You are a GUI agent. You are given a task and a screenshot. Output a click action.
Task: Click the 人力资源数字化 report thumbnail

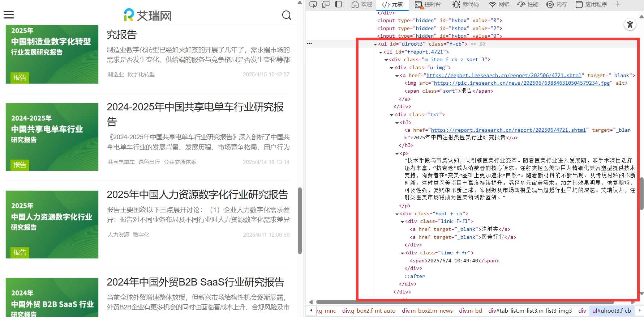pyautogui.click(x=52, y=224)
